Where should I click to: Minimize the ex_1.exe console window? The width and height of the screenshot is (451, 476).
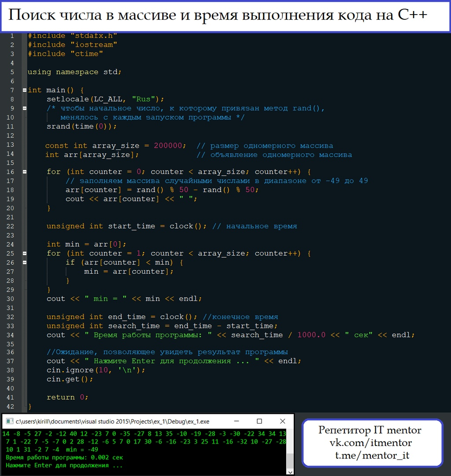[x=237, y=421]
